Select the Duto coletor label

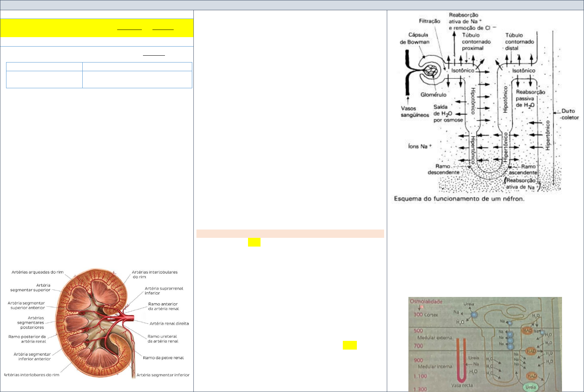click(x=570, y=114)
